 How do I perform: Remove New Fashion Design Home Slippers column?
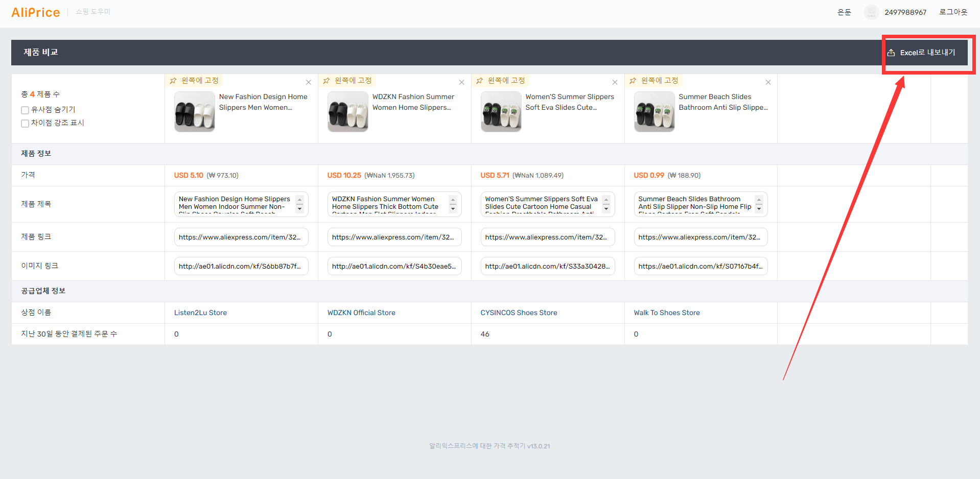(309, 82)
